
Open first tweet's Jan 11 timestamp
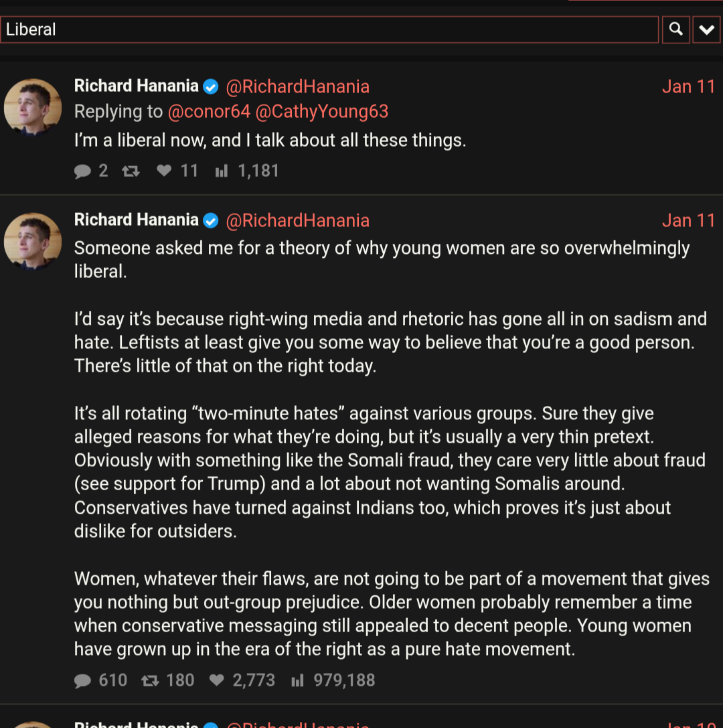click(x=688, y=86)
